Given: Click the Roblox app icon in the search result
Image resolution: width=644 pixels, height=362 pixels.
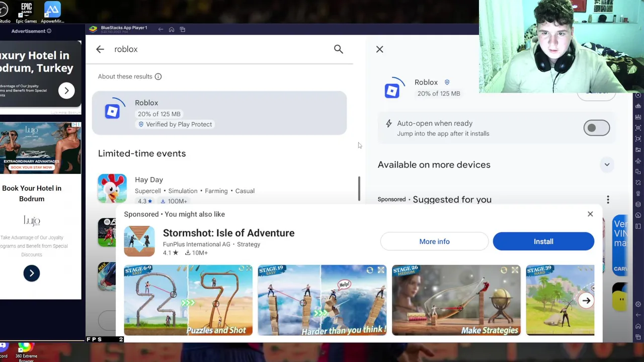Looking at the screenshot, I should pos(112,111).
